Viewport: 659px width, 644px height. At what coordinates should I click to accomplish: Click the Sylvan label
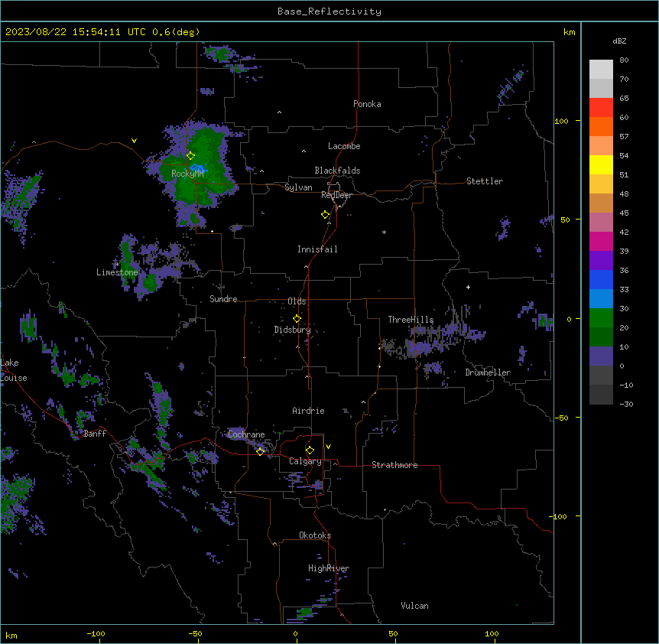(298, 187)
